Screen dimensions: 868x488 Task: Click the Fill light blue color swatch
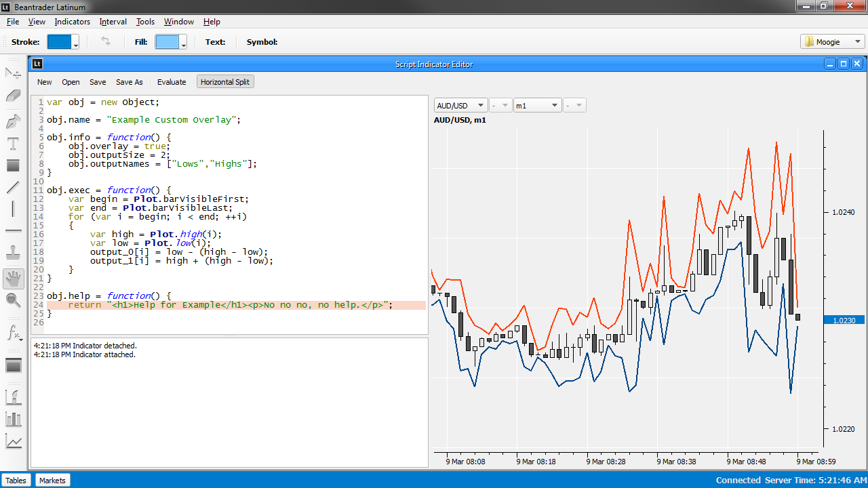tap(167, 42)
